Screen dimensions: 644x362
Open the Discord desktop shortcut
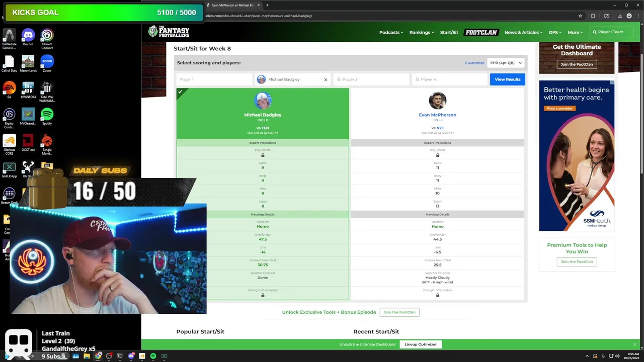pyautogui.click(x=28, y=37)
